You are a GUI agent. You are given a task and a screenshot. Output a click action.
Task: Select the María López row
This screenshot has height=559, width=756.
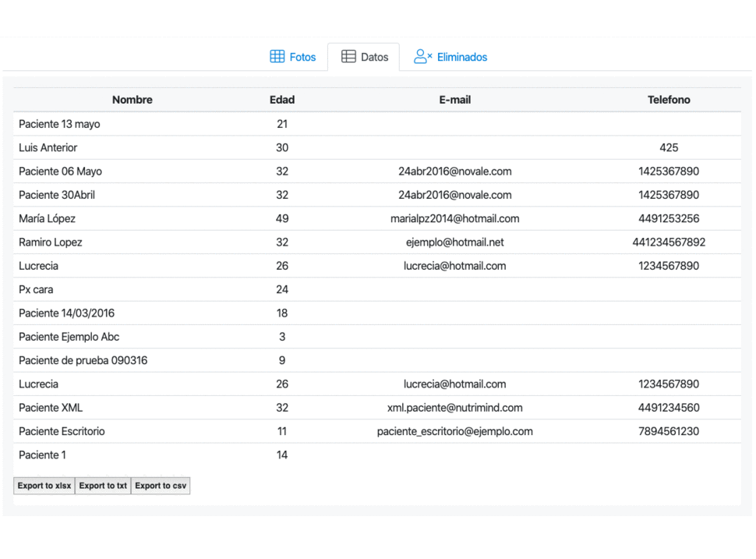[377, 218]
